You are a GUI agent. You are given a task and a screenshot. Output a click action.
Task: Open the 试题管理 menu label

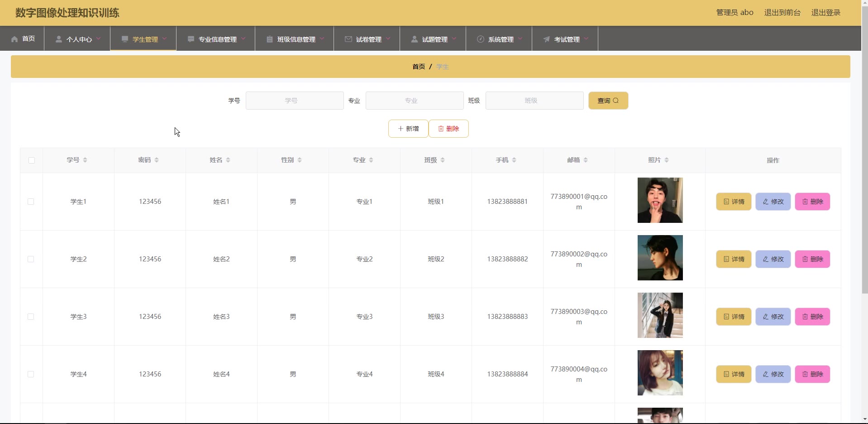(435, 39)
